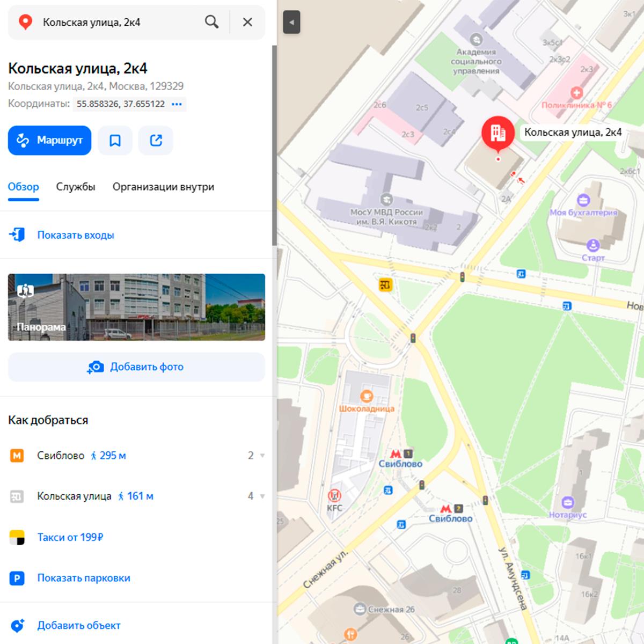Open the Организации внутри tab

163,187
